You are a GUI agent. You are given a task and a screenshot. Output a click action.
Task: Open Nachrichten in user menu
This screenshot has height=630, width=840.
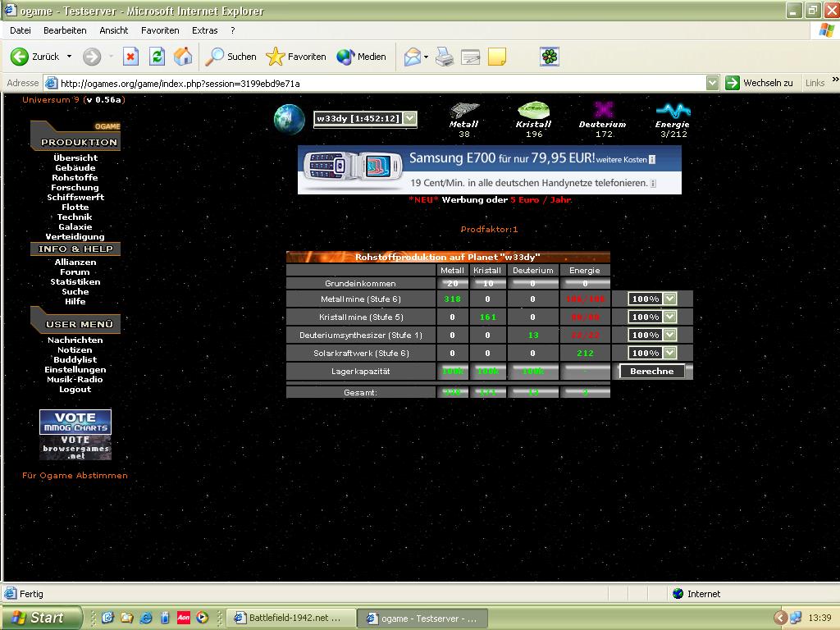pyautogui.click(x=75, y=340)
